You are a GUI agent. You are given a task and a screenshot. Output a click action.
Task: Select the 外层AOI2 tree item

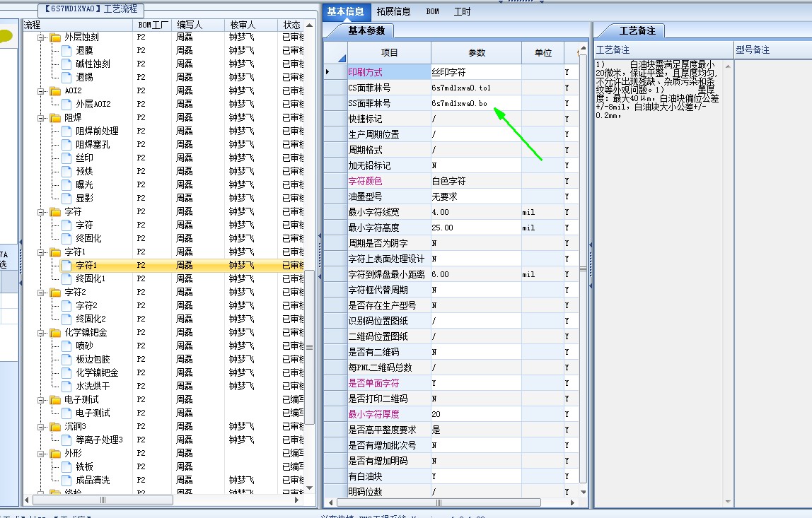click(93, 104)
